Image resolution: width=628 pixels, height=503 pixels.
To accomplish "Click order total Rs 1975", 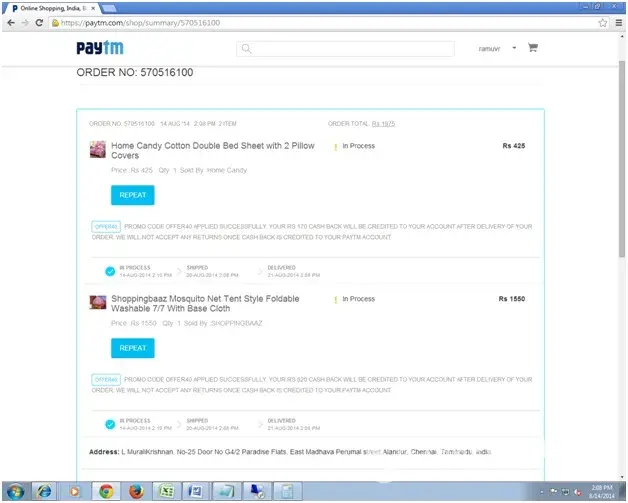I will 383,124.
